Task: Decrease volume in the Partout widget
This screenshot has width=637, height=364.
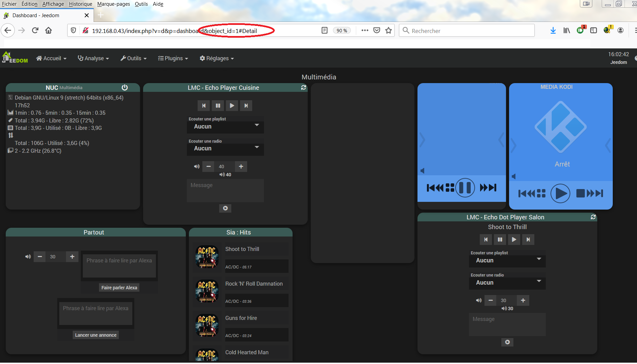Action: coord(40,257)
